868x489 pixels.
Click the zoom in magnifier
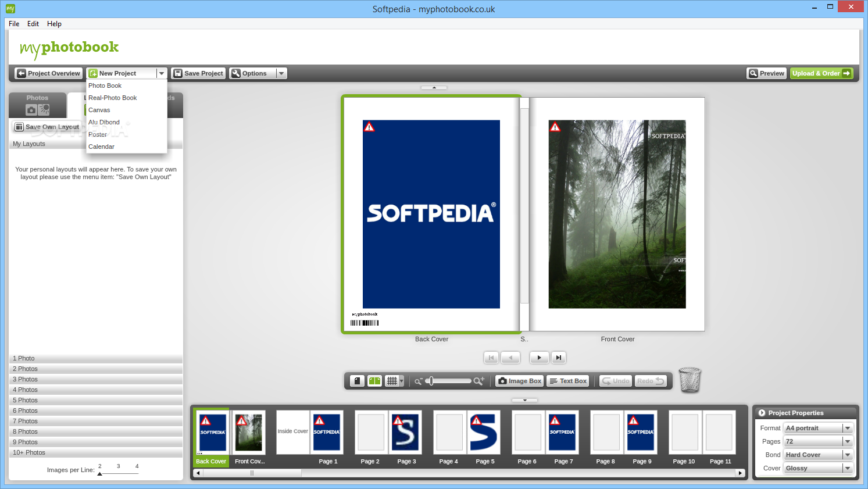(478, 381)
